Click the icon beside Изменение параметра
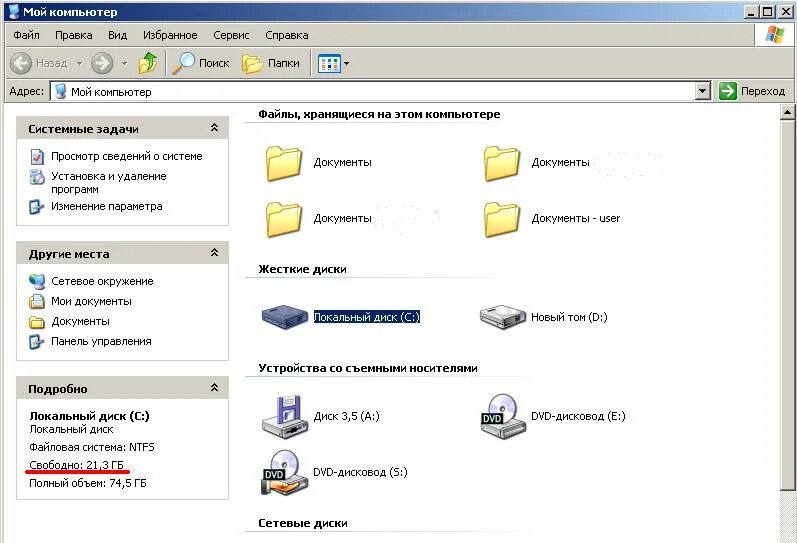The image size is (797, 543). tap(37, 207)
